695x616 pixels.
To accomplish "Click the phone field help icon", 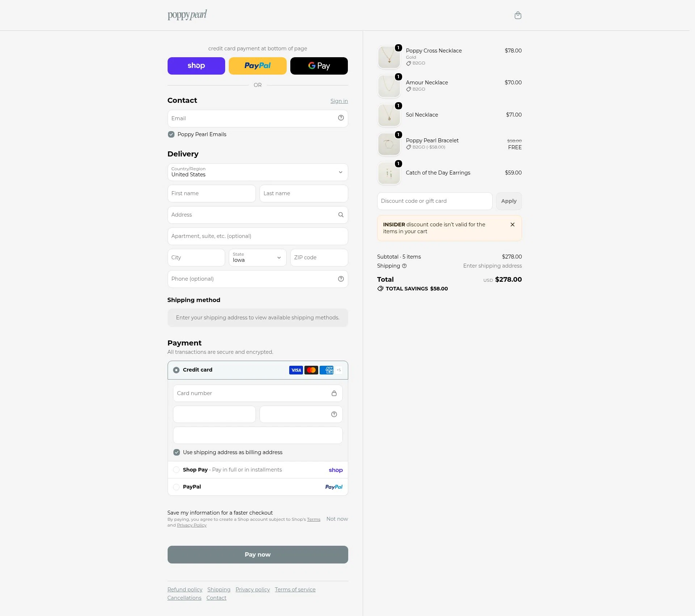I will tap(341, 279).
